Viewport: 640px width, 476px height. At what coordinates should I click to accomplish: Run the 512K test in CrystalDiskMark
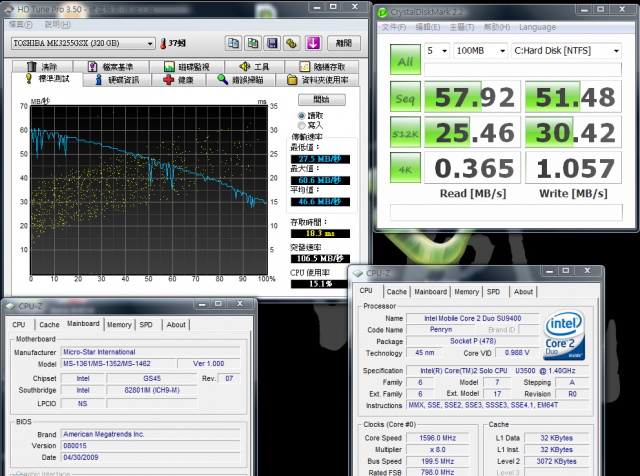click(405, 132)
